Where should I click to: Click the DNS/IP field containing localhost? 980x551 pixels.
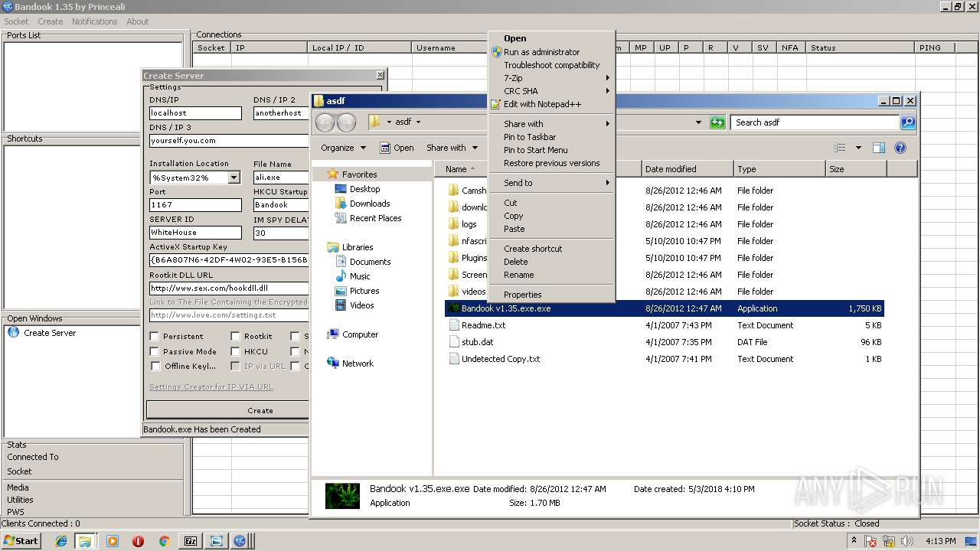tap(195, 113)
